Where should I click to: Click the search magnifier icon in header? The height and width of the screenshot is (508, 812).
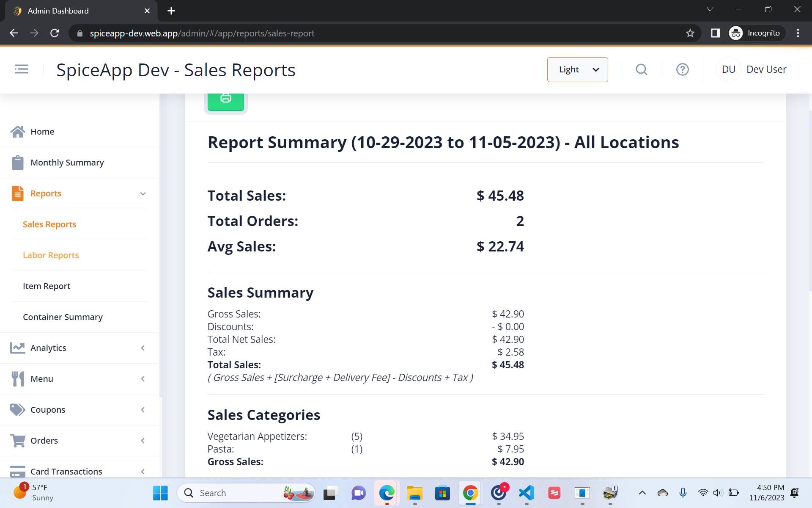click(641, 69)
